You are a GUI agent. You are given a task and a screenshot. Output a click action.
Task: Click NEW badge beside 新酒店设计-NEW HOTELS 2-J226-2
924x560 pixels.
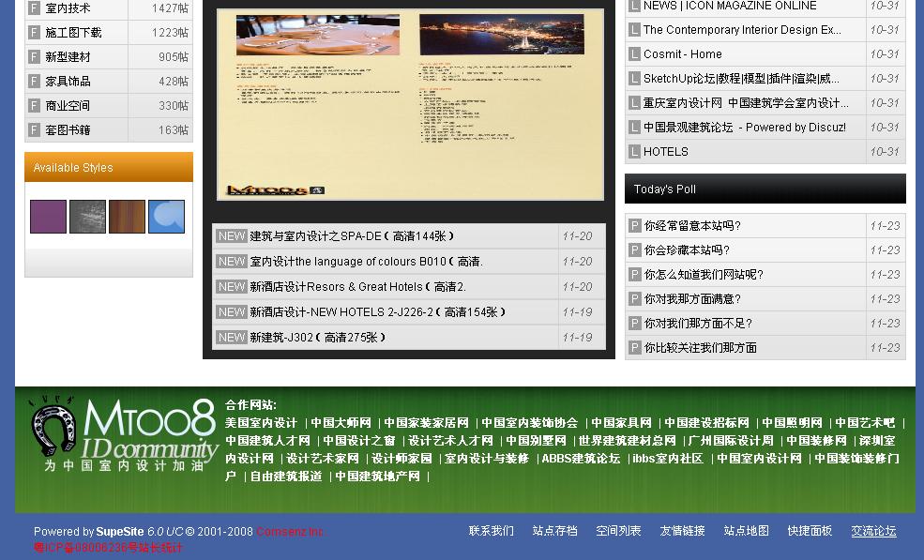(231, 312)
